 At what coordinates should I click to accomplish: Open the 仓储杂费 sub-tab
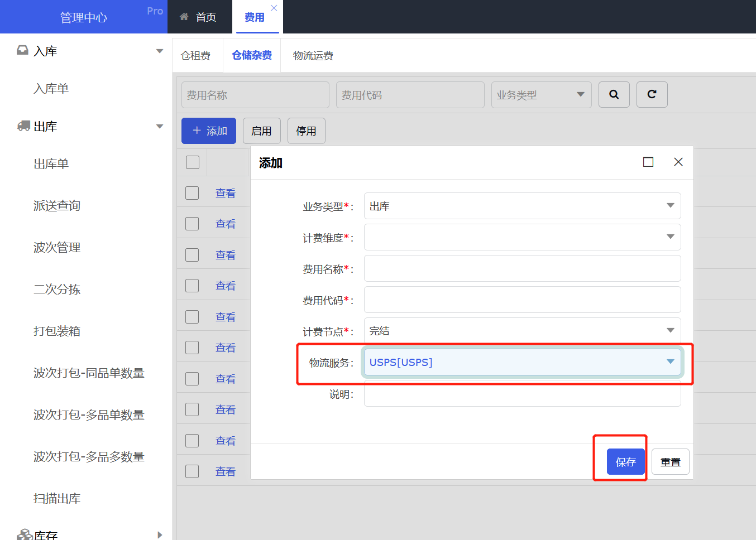(252, 55)
